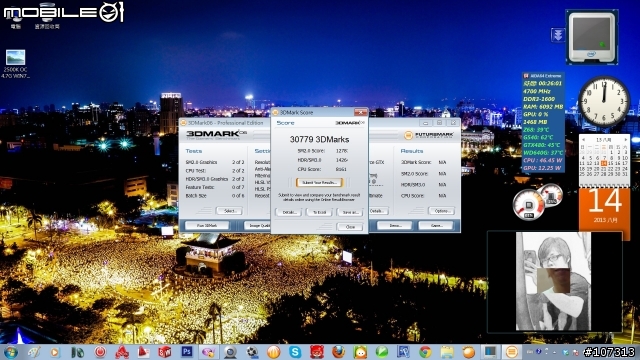This screenshot has height=360, width=640.
Task: Click Save as in score dialog
Action: (350, 212)
